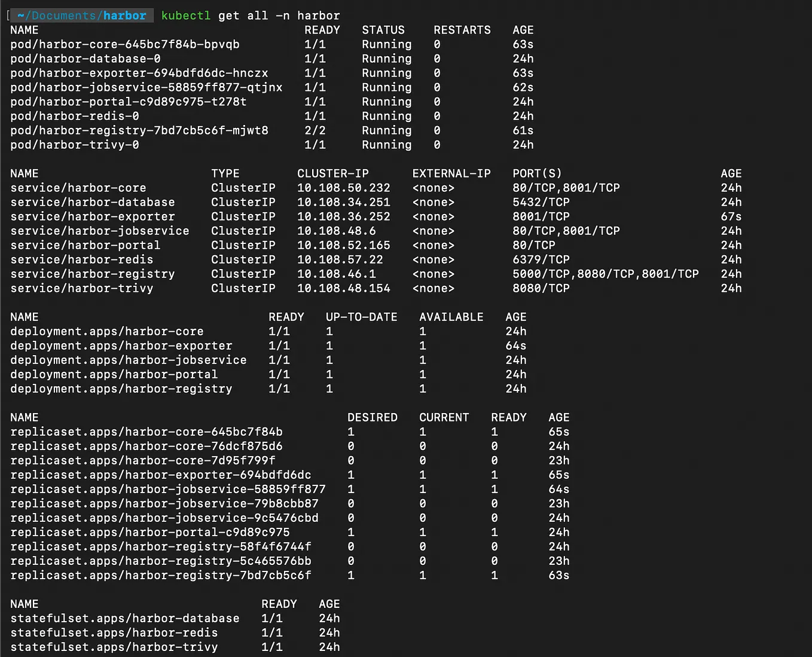Click replicaset.apps/harbor-core-7d95f799f
Image resolution: width=812 pixels, height=657 pixels.
point(143,460)
